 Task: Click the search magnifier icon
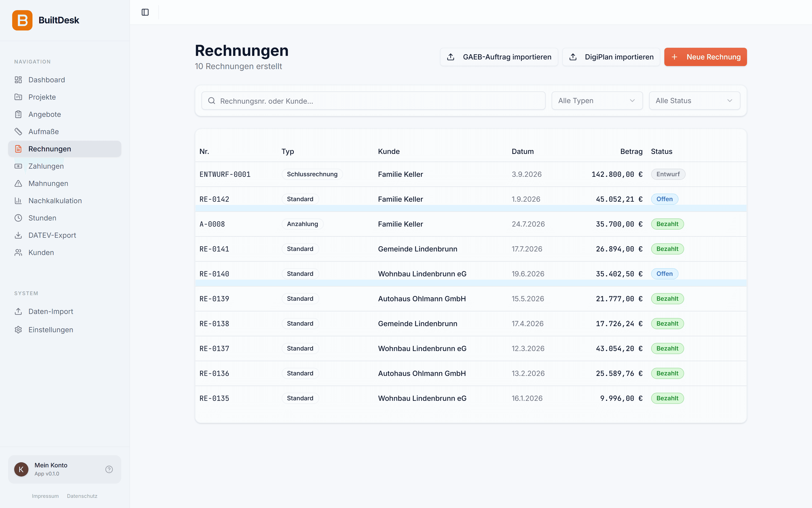[x=211, y=101]
